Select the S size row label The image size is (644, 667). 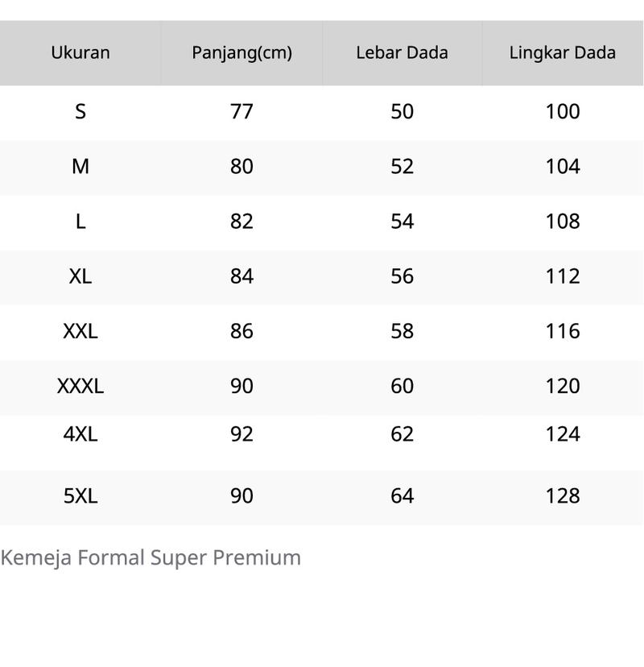click(80, 111)
